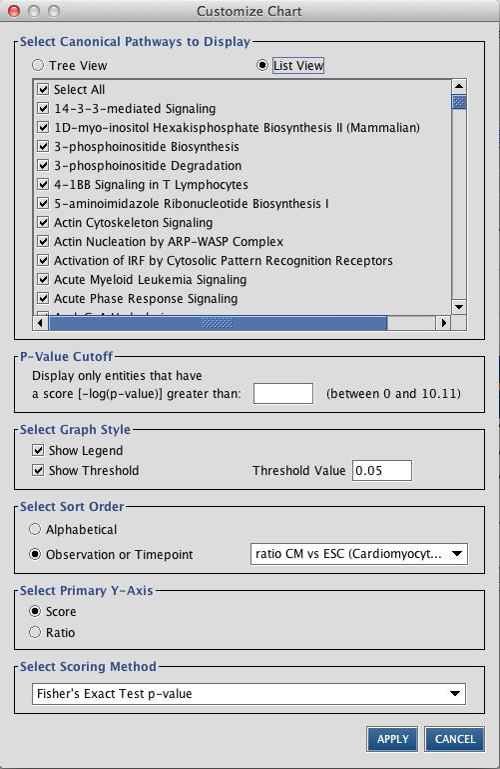
Task: Select Alphabetical sort order
Action: click(x=35, y=529)
